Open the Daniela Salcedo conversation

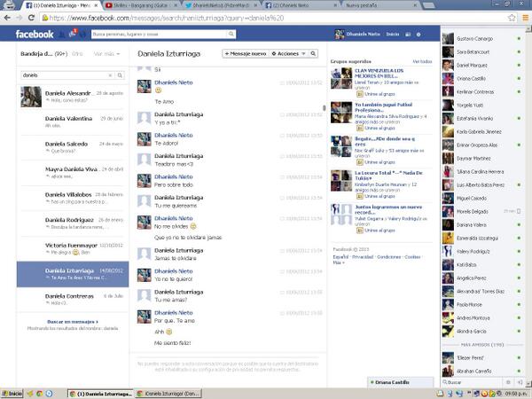(x=73, y=147)
